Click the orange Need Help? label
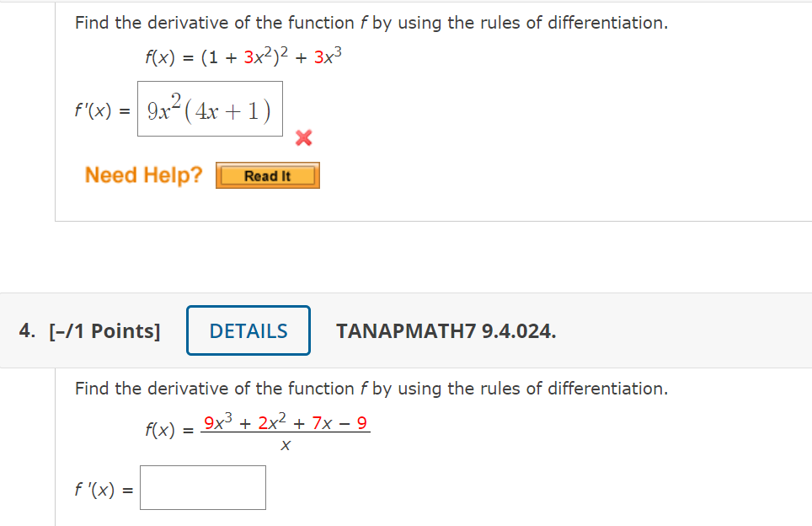 coord(142,175)
